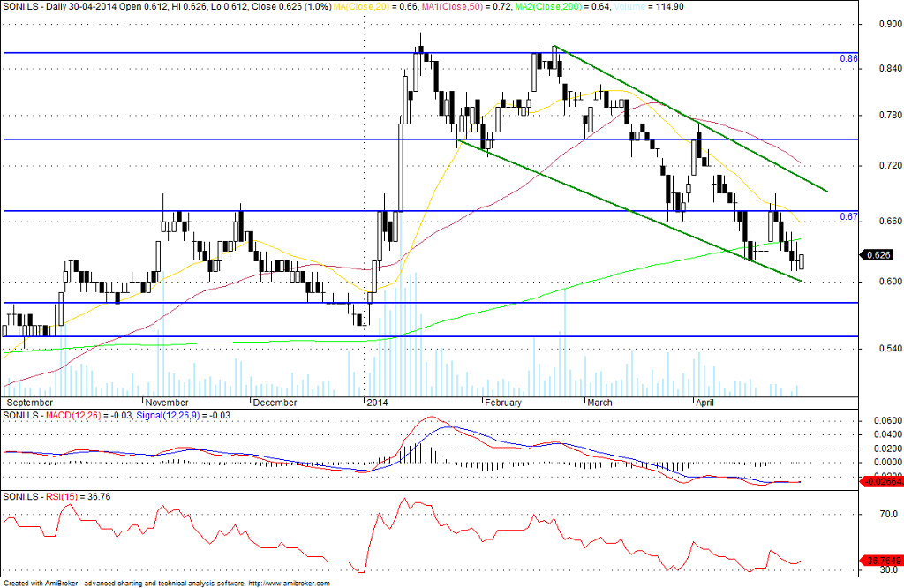
Task: Click the red MACD value tag
Action: 882,481
